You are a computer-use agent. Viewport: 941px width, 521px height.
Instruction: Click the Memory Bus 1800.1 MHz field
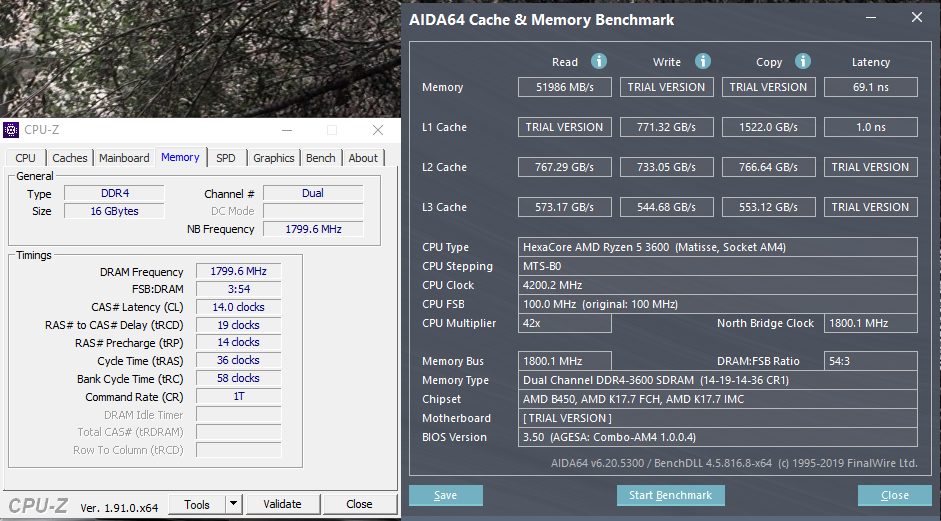tap(565, 361)
